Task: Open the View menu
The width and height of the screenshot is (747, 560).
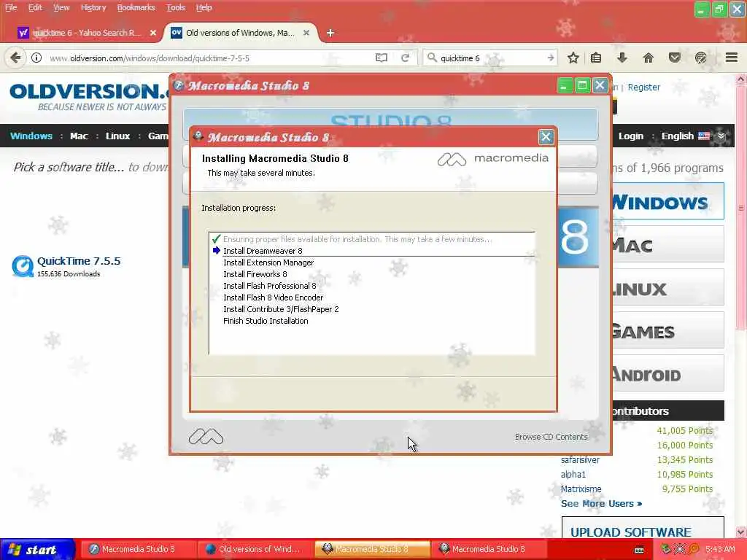Action: coord(61,7)
